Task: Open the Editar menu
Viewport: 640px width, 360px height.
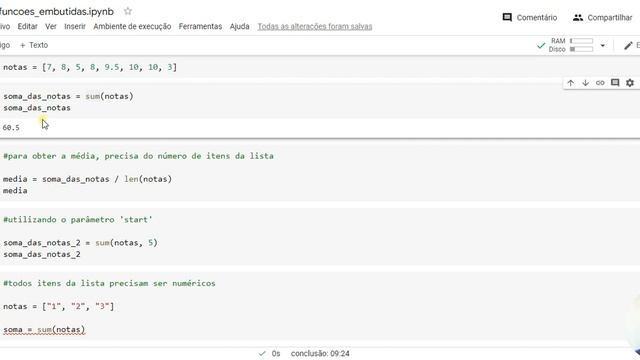Action: point(27,27)
